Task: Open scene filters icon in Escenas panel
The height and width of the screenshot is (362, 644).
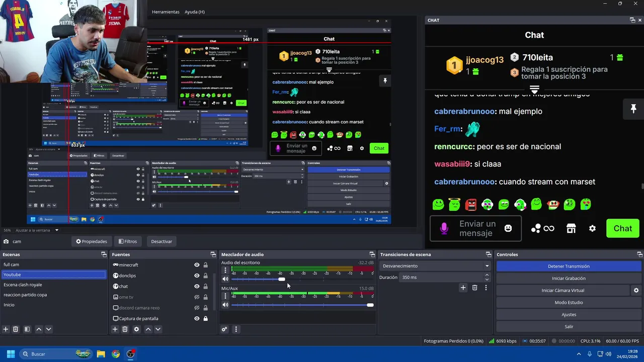Action: click(27, 329)
